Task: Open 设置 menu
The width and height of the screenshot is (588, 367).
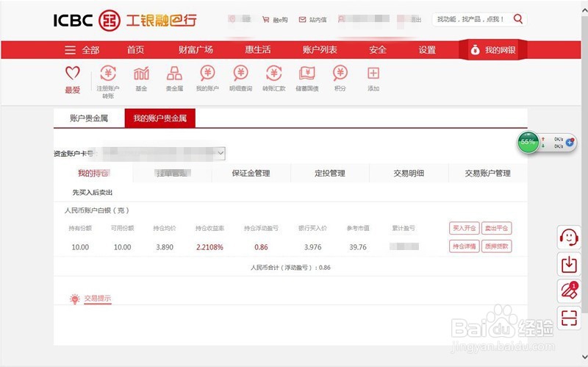Action: [427, 50]
